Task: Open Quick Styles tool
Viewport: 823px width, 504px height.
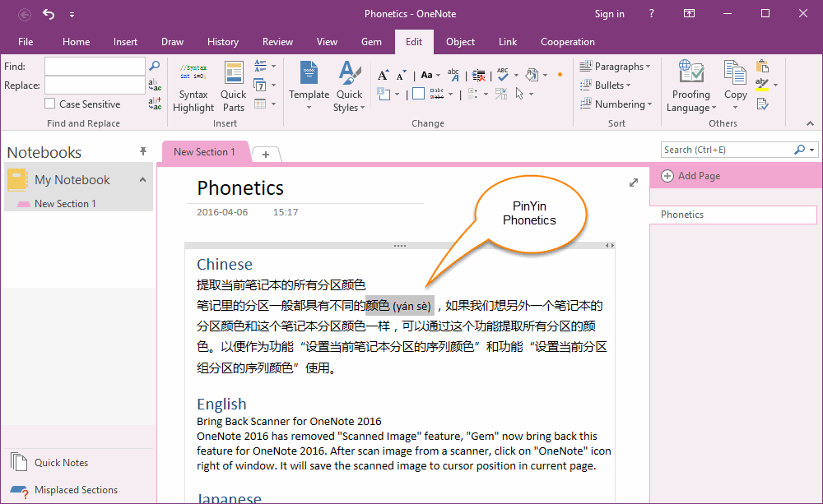Action: (349, 87)
